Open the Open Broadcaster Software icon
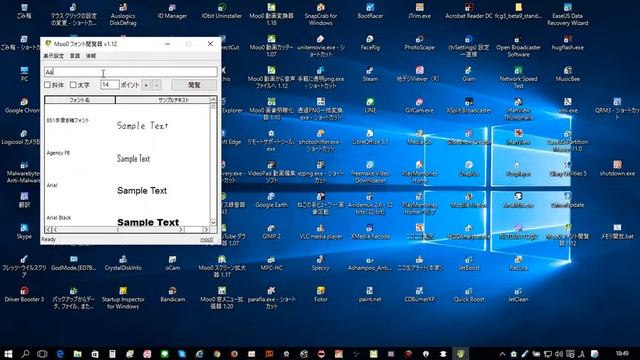 coord(518,46)
